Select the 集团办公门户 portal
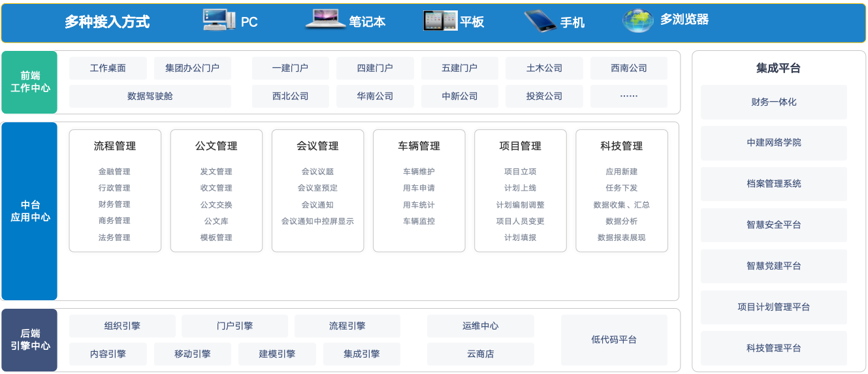Image resolution: width=868 pixels, height=374 pixels. 193,68
